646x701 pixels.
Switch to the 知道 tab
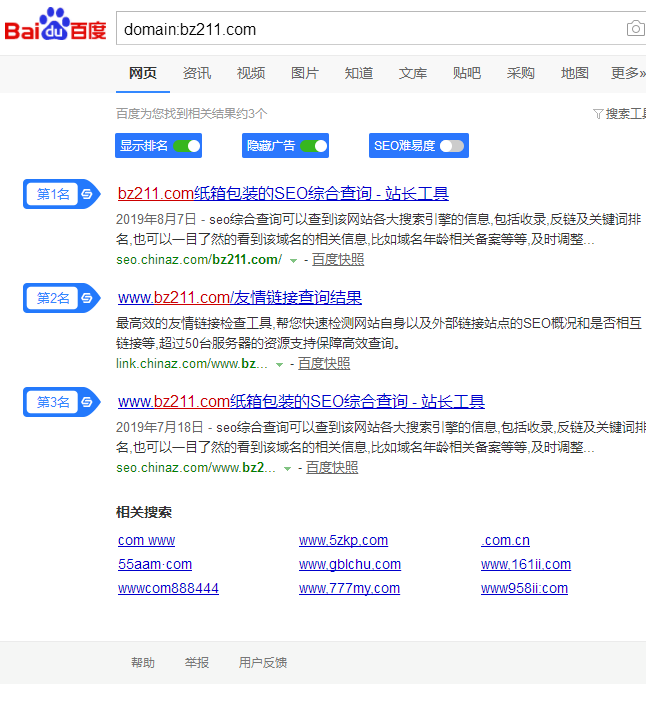pyautogui.click(x=359, y=73)
